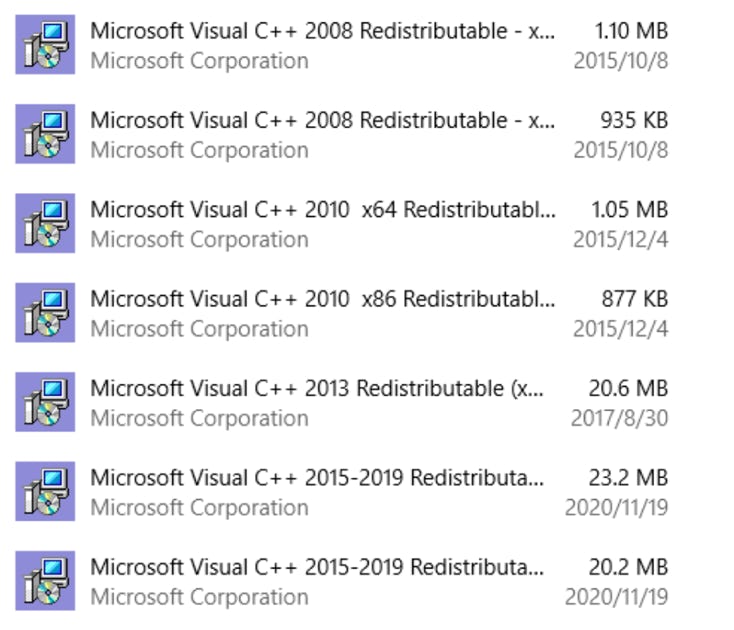Screen dimensions: 734x630
Task: Click the installer icon for the 935 KB Visual C++ 2008 entry
Action: 45,134
